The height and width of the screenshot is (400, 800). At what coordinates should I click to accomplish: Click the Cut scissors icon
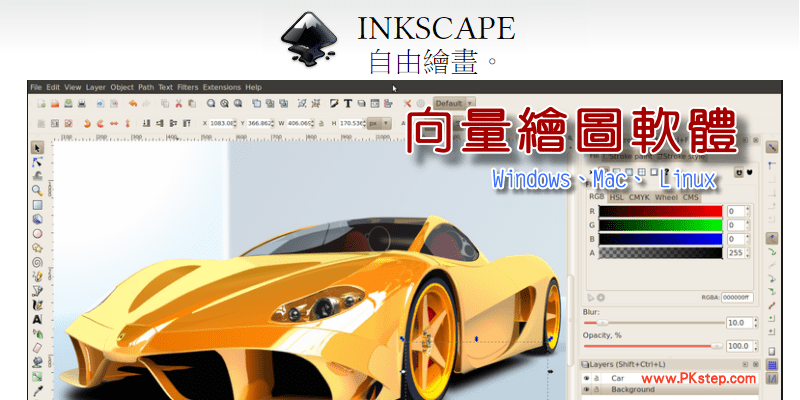(x=179, y=104)
